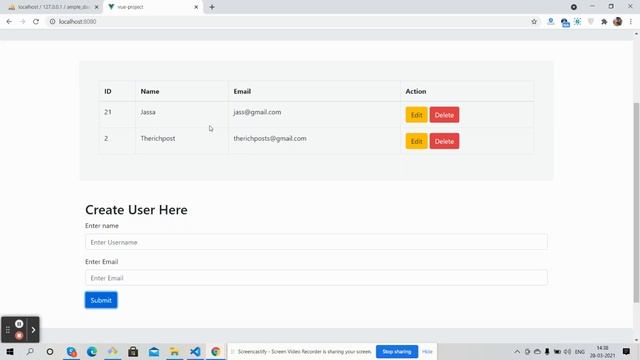Delete the Jassa user row
The width and height of the screenshot is (640, 360).
(444, 115)
